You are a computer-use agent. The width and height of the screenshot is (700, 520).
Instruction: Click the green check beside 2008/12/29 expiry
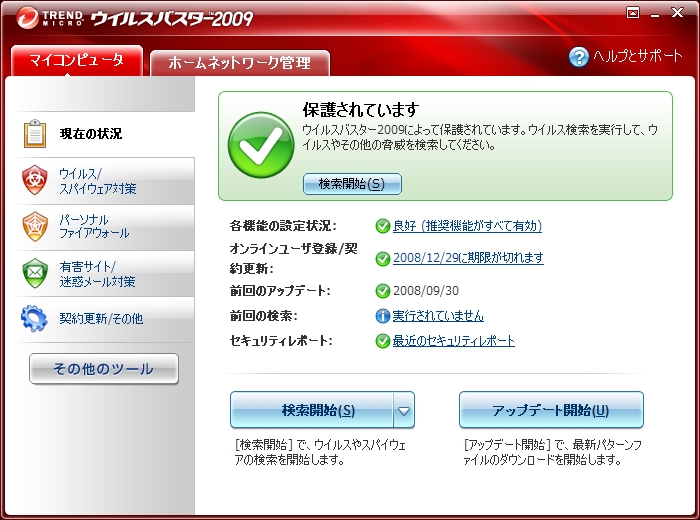383,258
